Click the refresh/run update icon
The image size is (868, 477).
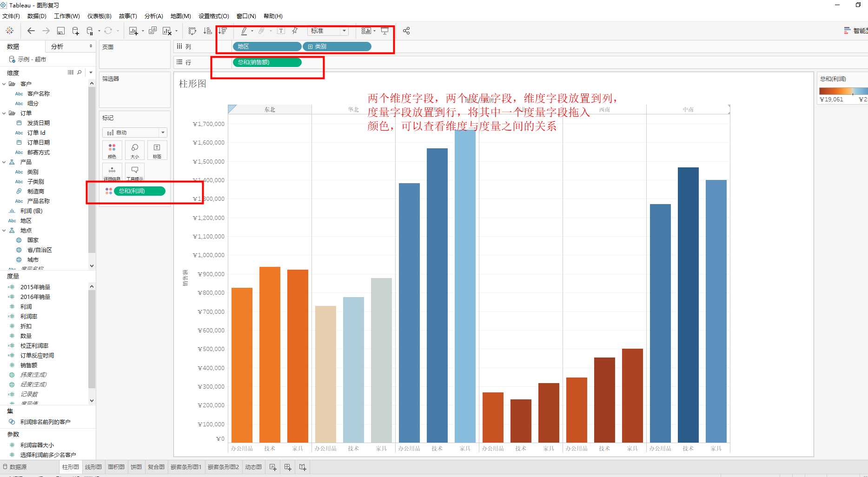(x=108, y=31)
